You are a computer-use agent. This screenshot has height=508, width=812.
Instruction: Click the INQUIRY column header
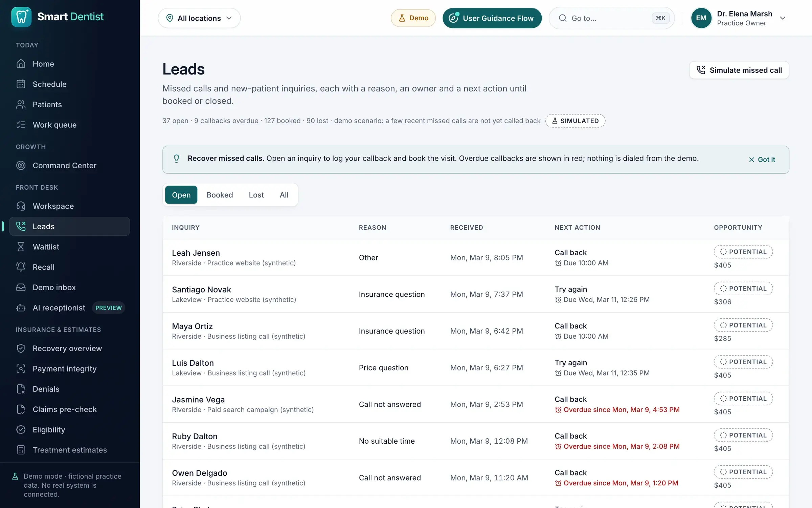point(186,228)
